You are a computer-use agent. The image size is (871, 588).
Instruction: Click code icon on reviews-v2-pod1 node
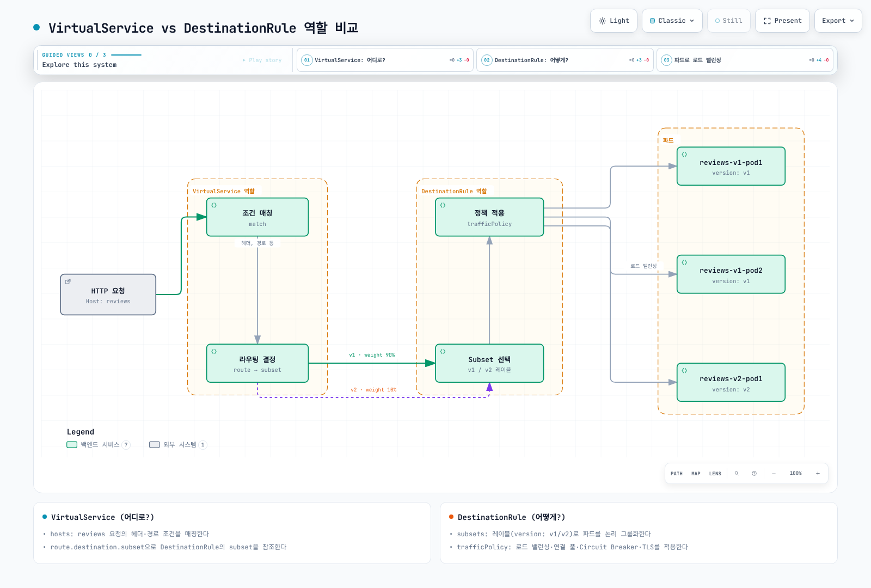pyautogui.click(x=684, y=370)
